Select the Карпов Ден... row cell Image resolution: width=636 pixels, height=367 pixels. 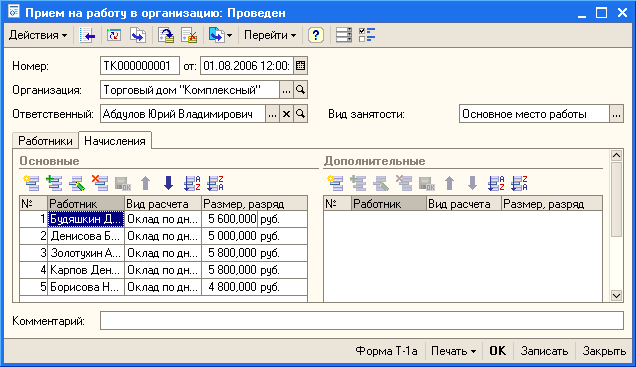tap(86, 270)
